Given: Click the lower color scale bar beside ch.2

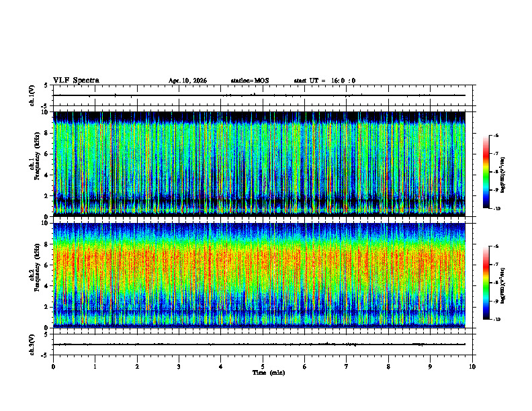Looking at the screenshot, I should 486,283.
